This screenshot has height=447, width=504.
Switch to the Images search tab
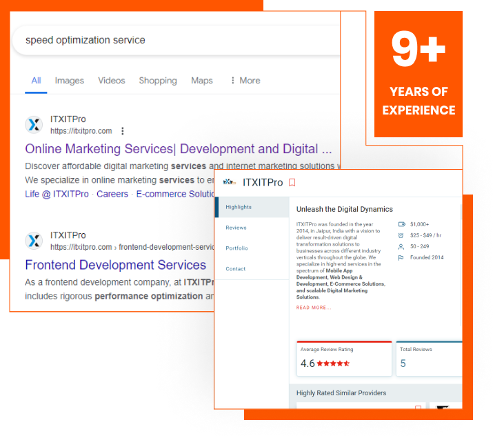coord(69,81)
